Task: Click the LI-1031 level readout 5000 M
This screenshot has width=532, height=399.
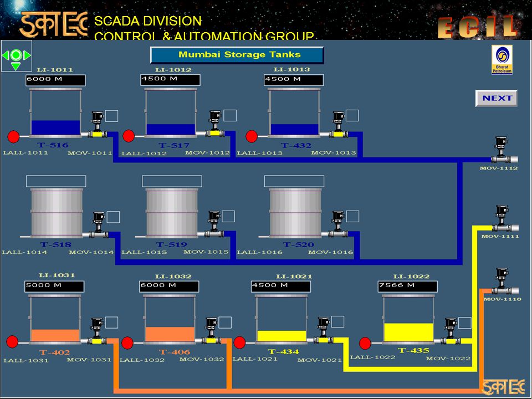Action: (x=54, y=287)
